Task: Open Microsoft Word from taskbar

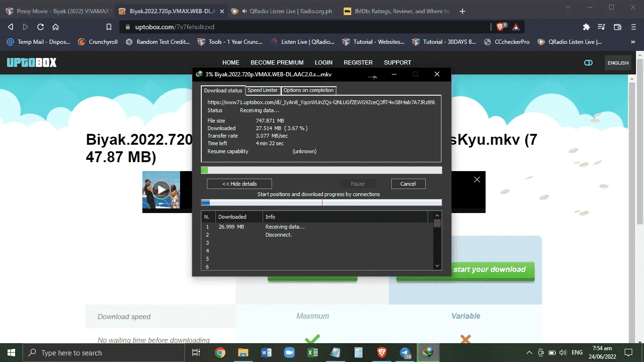Action: point(266,353)
